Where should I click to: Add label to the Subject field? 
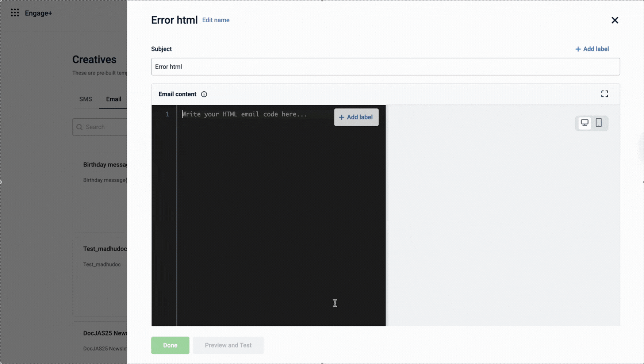point(592,49)
